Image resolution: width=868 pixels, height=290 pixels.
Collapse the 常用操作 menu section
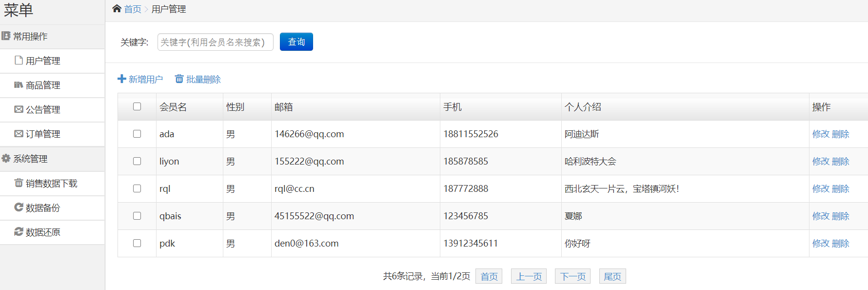(x=52, y=37)
